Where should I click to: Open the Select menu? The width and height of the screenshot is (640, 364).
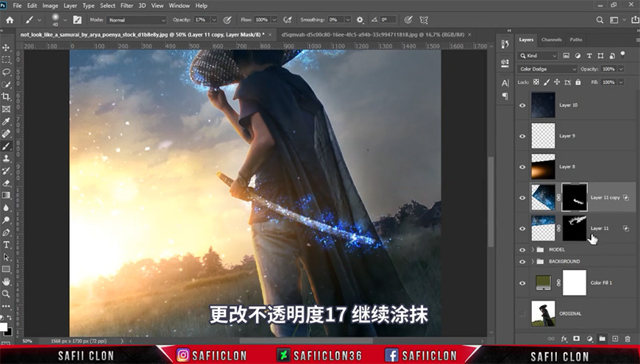[x=107, y=6]
